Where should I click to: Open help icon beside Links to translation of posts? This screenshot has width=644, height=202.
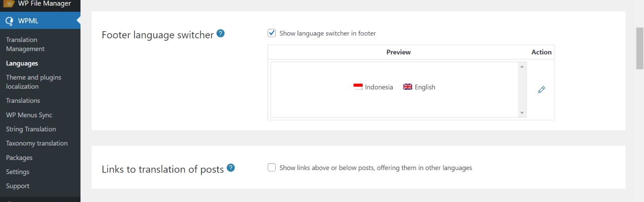231,168
